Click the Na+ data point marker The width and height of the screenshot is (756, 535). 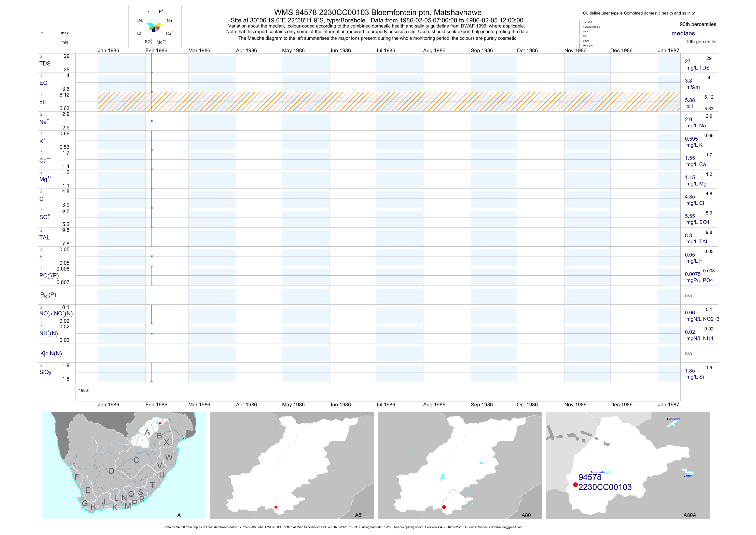tap(152, 121)
